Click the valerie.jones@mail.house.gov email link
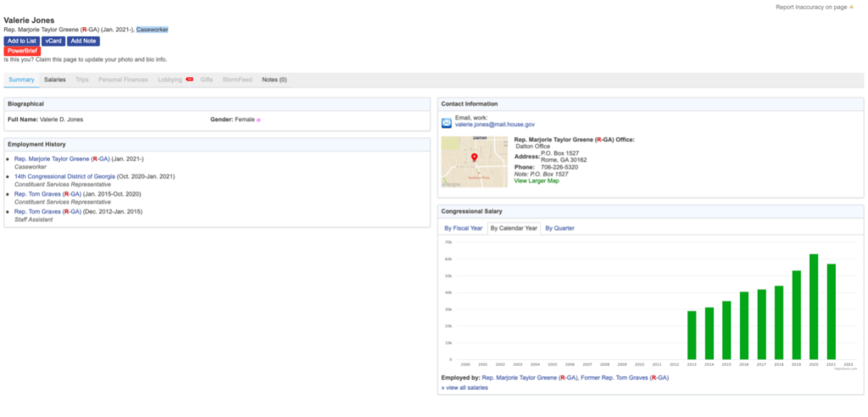 [x=494, y=125]
